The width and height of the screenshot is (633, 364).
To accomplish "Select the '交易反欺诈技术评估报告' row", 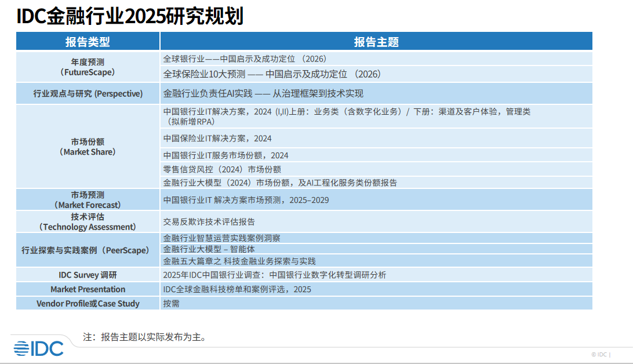I will [x=209, y=221].
